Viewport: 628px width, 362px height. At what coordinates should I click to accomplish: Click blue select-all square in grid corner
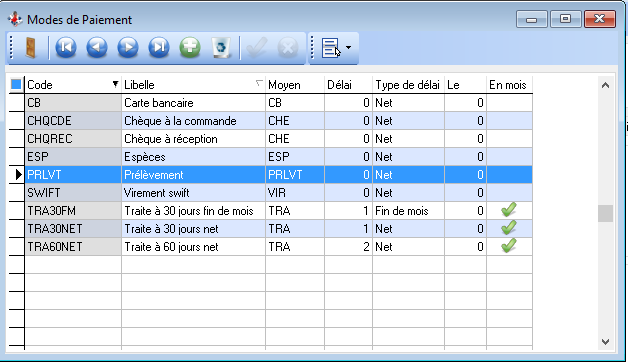pos(16,84)
